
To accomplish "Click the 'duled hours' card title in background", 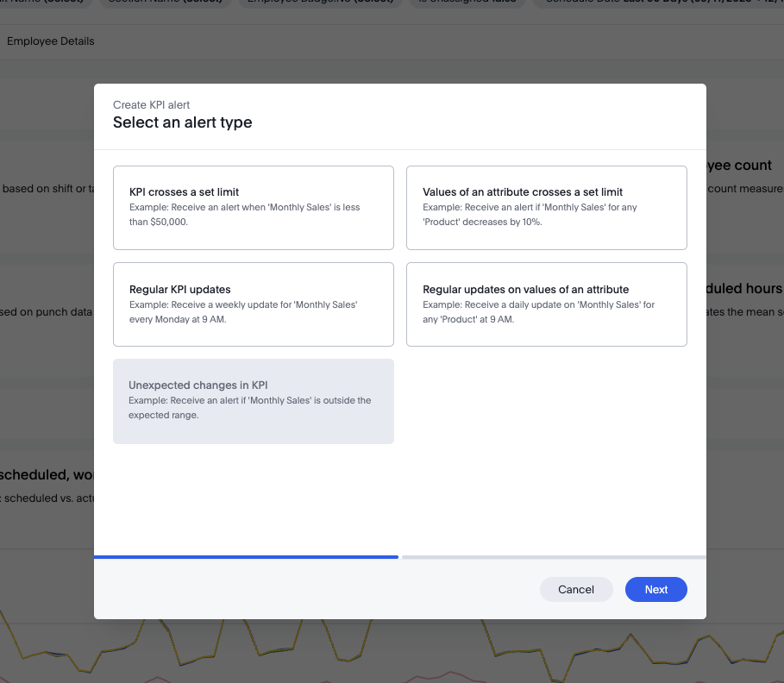I will 744,289.
